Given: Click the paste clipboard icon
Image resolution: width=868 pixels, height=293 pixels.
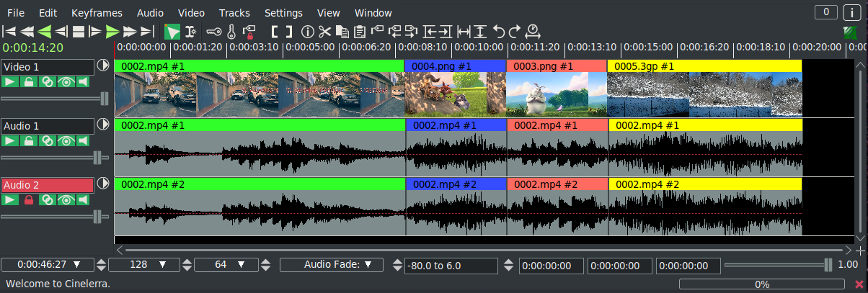Looking at the screenshot, I should [x=359, y=32].
